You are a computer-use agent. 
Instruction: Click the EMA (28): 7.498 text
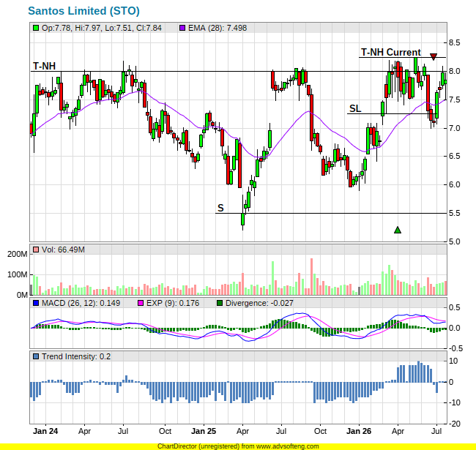(217, 28)
